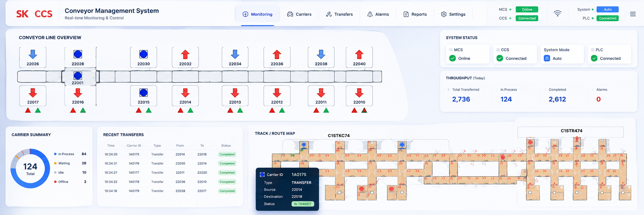
Task: Open the Carriers tab
Action: point(299,14)
